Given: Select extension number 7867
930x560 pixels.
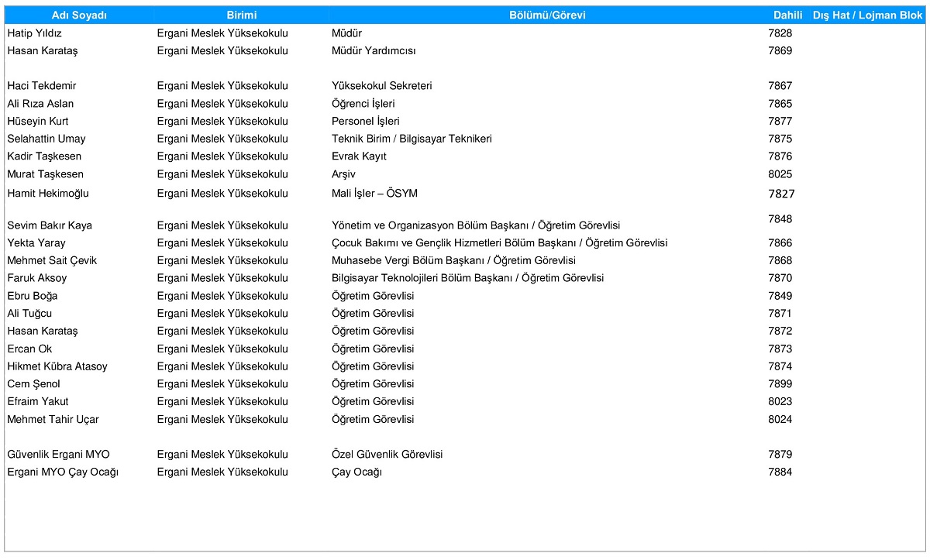Looking at the screenshot, I should point(780,86).
